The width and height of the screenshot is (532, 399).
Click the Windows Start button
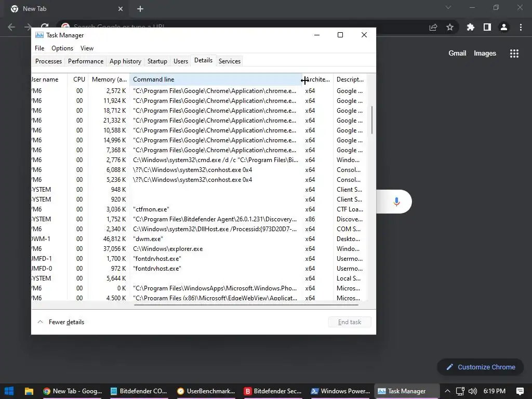pyautogui.click(x=9, y=391)
